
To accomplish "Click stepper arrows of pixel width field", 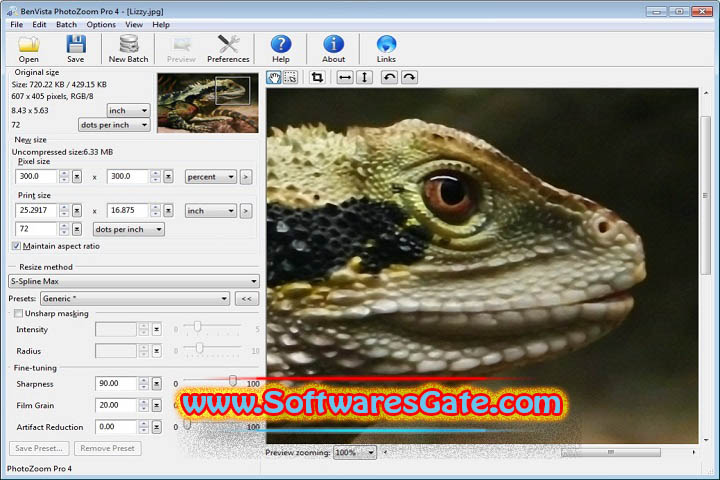I will click(x=64, y=176).
